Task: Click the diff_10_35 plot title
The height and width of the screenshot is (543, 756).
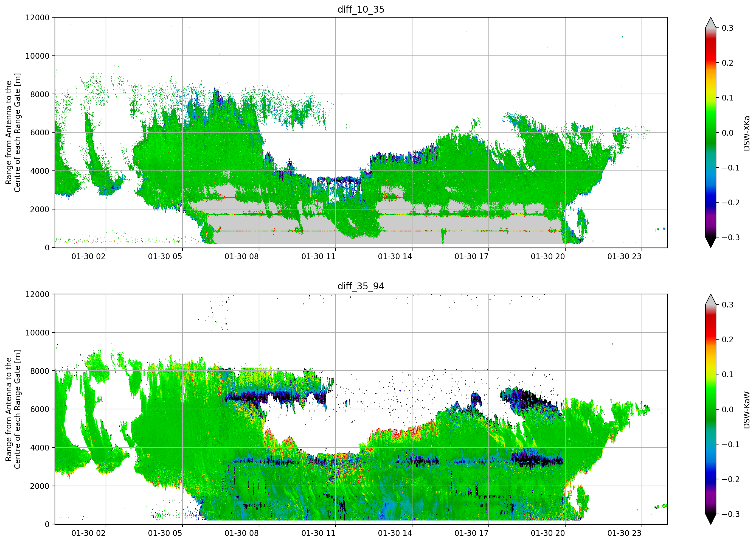Action: (x=361, y=9)
